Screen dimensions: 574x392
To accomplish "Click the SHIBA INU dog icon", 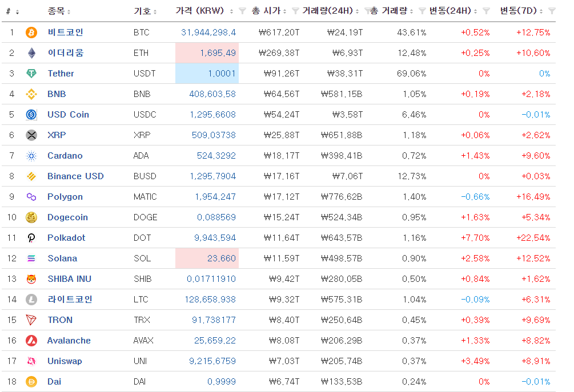I will point(31,278).
